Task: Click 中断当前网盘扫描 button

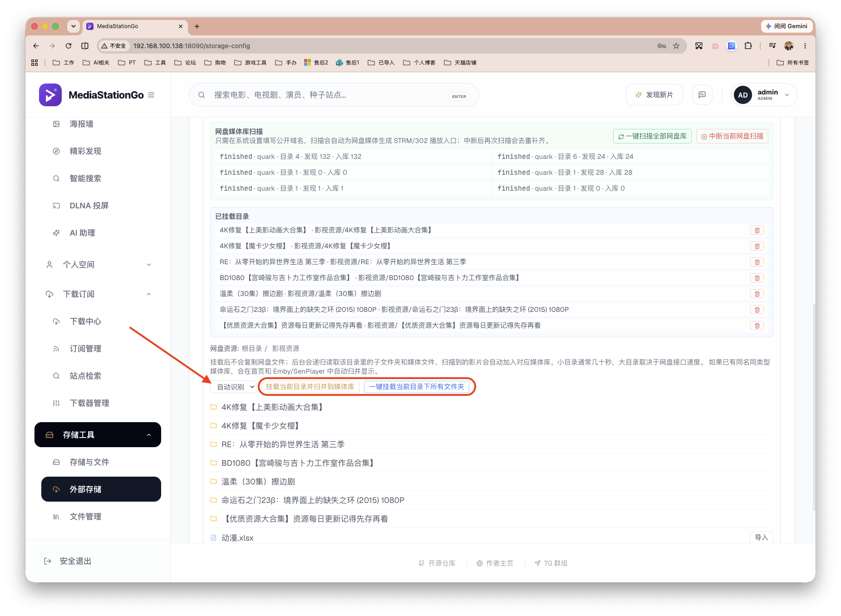Action: click(x=732, y=136)
